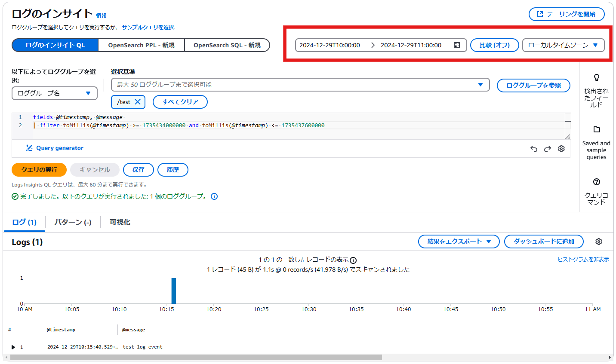The width and height of the screenshot is (616, 364).
Task: Click the right scrollbar arrow
Action: coord(610,358)
